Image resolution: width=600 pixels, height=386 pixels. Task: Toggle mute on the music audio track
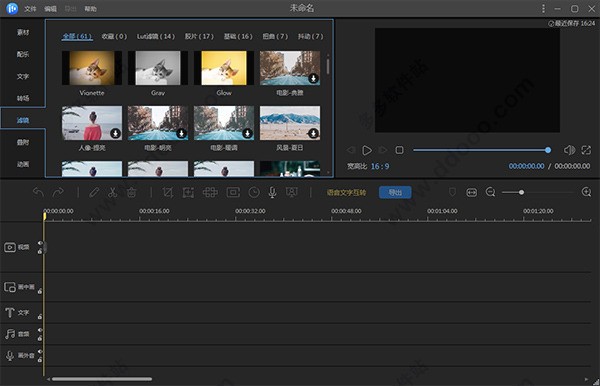coord(40,330)
